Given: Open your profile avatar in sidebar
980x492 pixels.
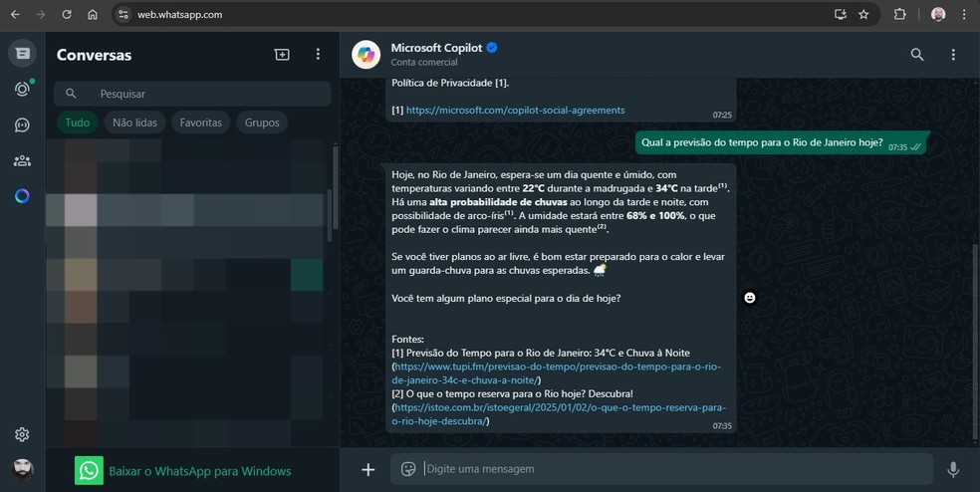Looking at the screenshot, I should [23, 469].
